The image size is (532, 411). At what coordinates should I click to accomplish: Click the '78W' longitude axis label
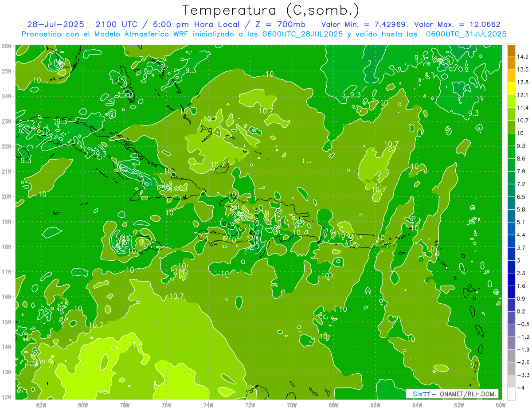point(125,405)
